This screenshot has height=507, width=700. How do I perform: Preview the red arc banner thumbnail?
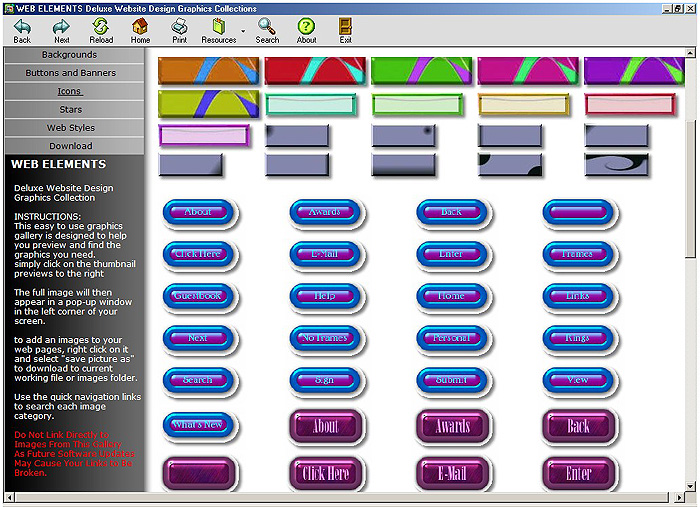tap(315, 71)
